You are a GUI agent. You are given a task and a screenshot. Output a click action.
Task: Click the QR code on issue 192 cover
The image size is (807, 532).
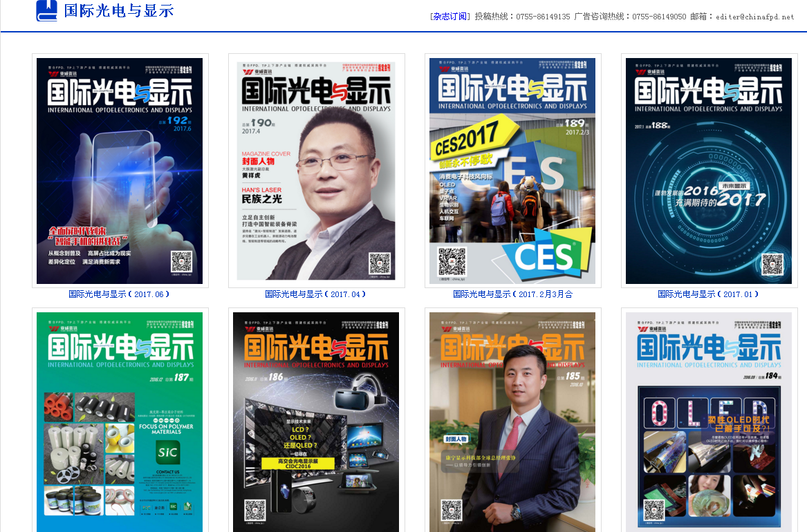tap(181, 263)
